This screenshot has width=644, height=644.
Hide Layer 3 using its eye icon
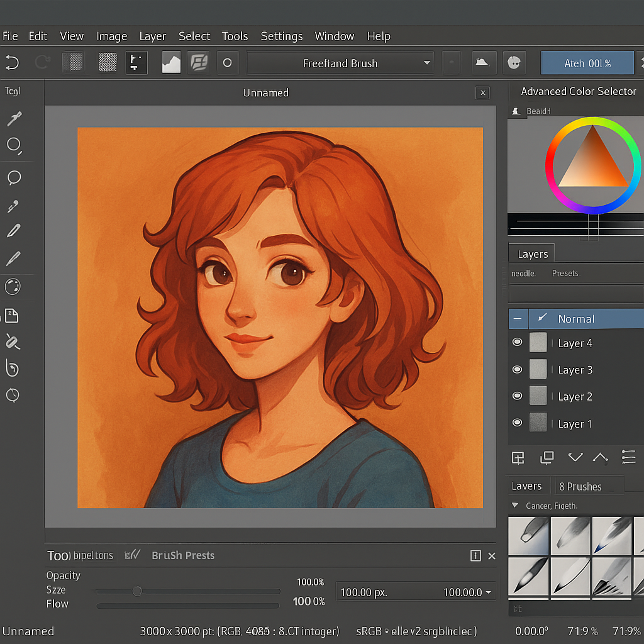(516, 369)
